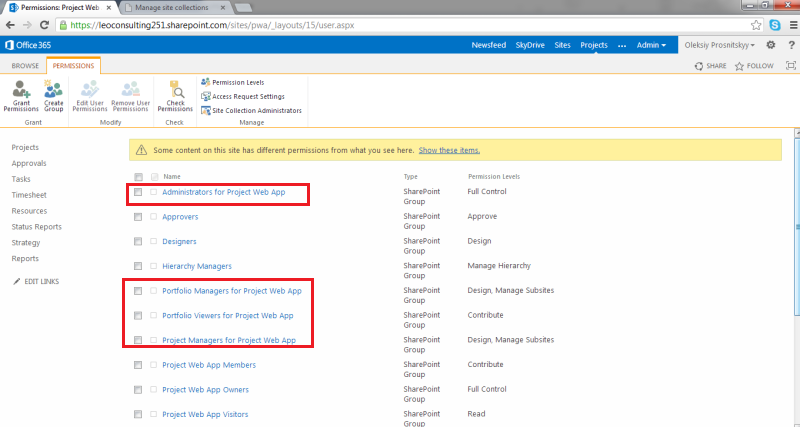Viewport: 800px width, 427px height.
Task: Open SkyDrive in top navigation
Action: click(x=530, y=45)
